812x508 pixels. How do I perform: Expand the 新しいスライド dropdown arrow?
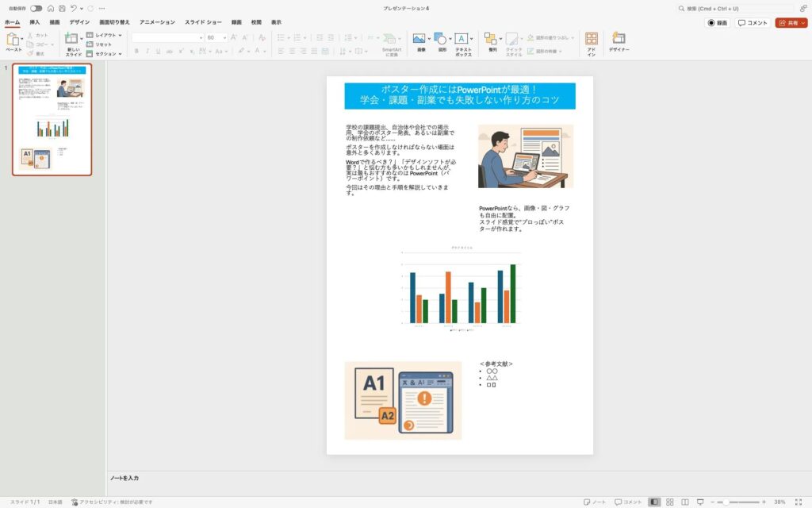point(82,39)
